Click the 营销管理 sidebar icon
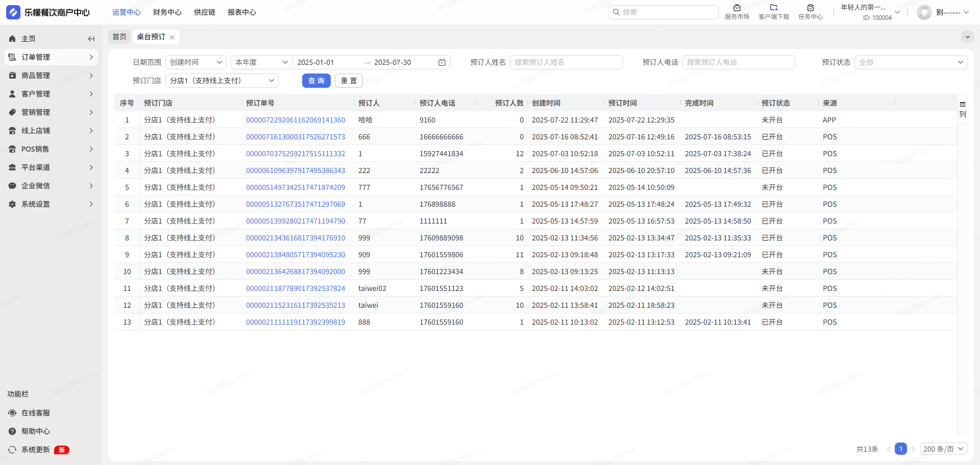The height and width of the screenshot is (465, 980). [12, 112]
